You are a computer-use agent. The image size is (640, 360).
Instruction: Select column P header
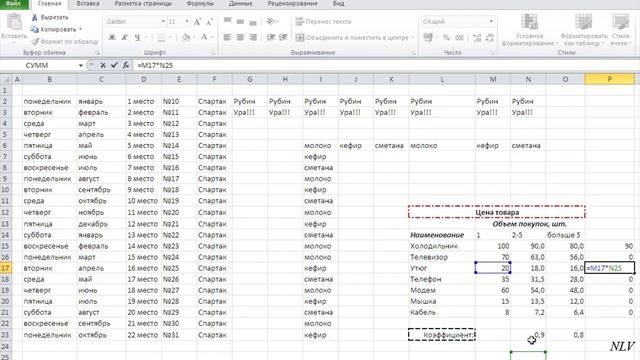pyautogui.click(x=609, y=79)
